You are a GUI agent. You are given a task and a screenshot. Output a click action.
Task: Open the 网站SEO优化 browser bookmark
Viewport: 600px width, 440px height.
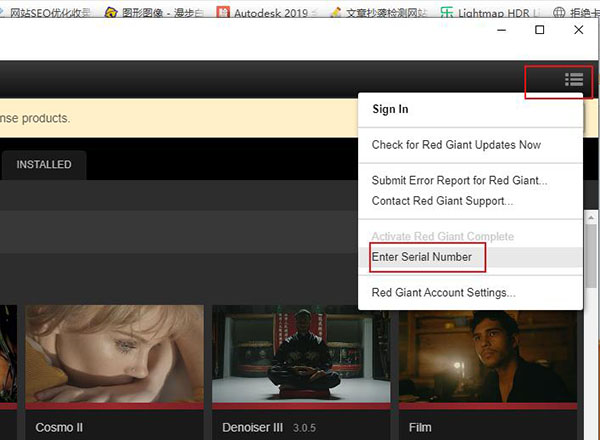(46, 13)
